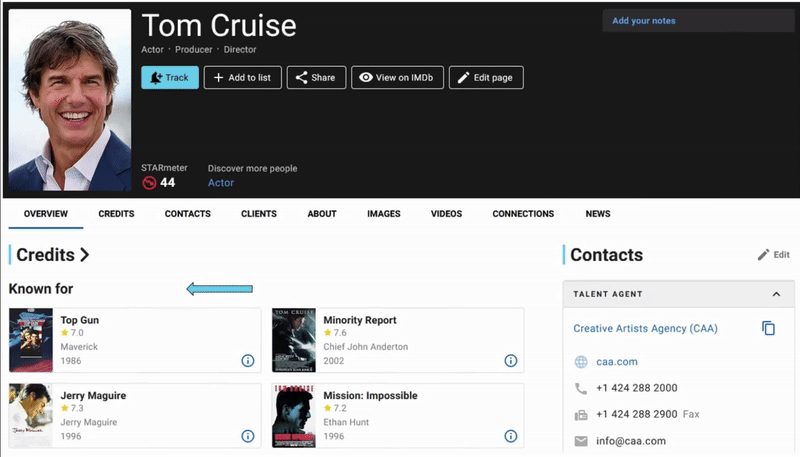The image size is (800, 457).
Task: Visit the caa.com website link
Action: (x=617, y=362)
